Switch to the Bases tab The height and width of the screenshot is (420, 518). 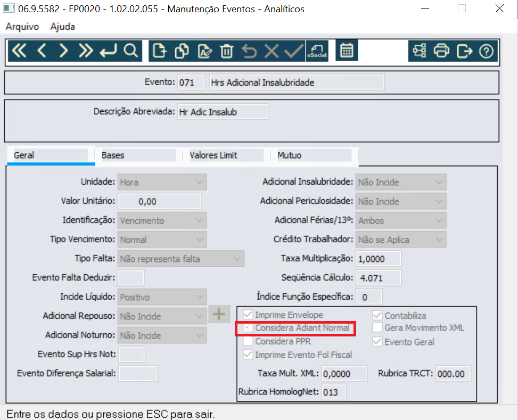pos(139,155)
